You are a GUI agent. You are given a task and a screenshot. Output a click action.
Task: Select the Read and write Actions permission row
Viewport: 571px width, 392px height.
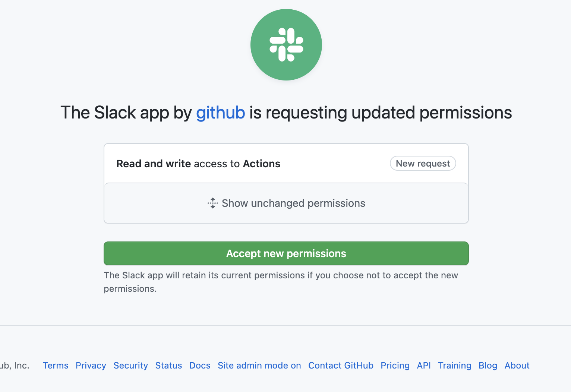pyautogui.click(x=198, y=163)
